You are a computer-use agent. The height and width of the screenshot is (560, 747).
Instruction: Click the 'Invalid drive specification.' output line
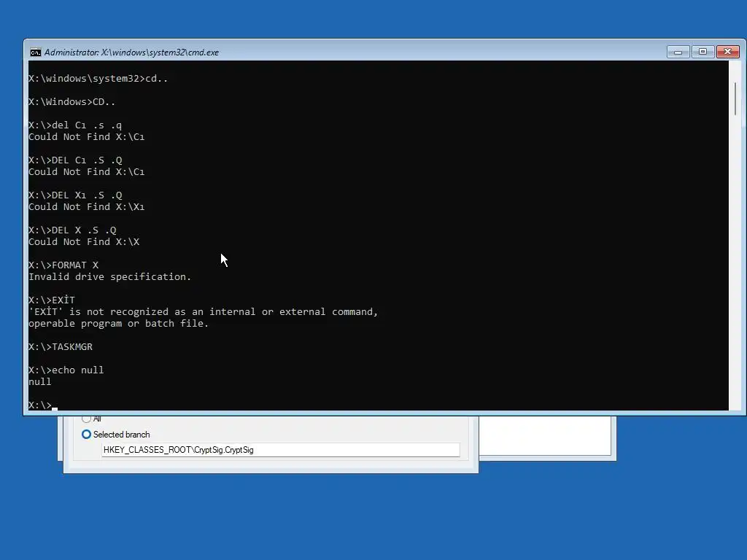pos(109,276)
